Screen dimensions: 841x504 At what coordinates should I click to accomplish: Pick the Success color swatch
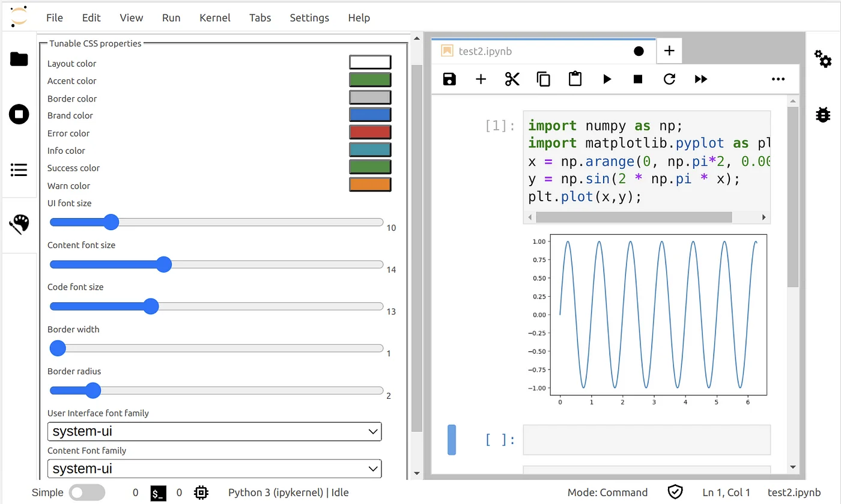pos(370,167)
